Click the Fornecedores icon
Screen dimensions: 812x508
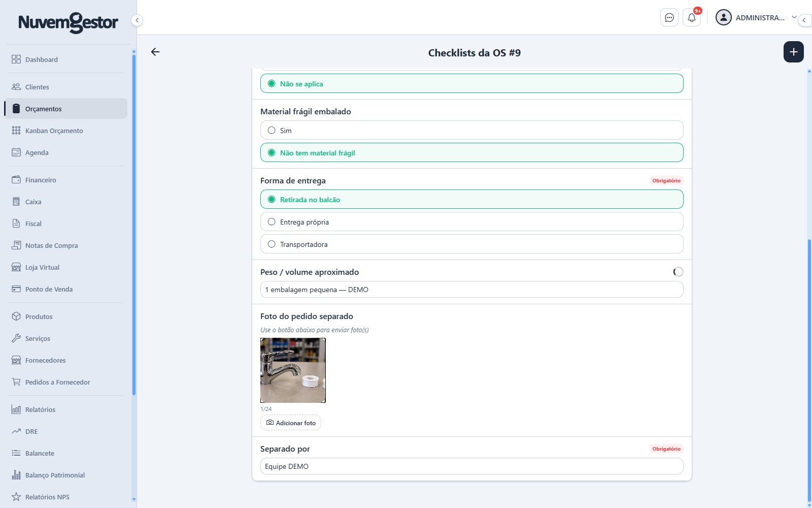click(x=16, y=360)
